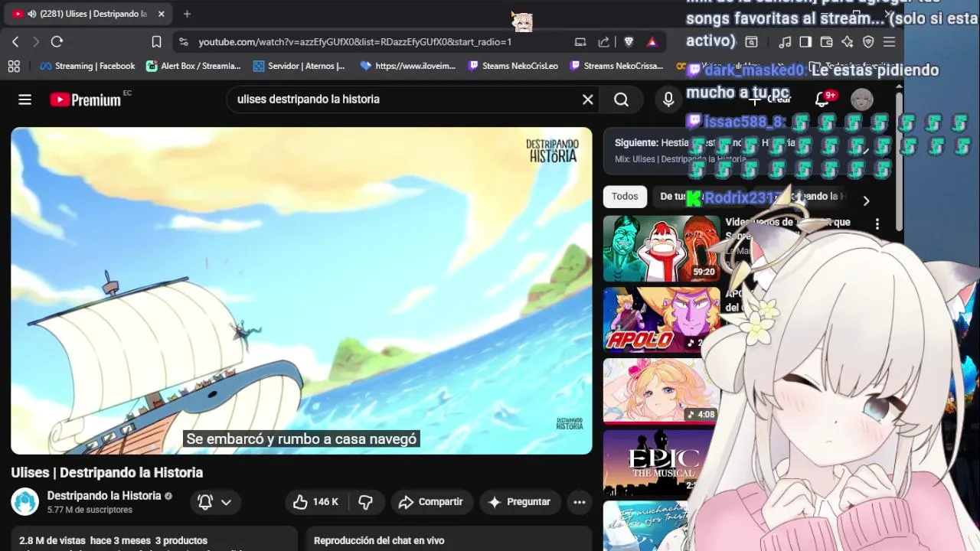980x551 pixels.
Task: Click the Compartir share button
Action: (x=431, y=502)
